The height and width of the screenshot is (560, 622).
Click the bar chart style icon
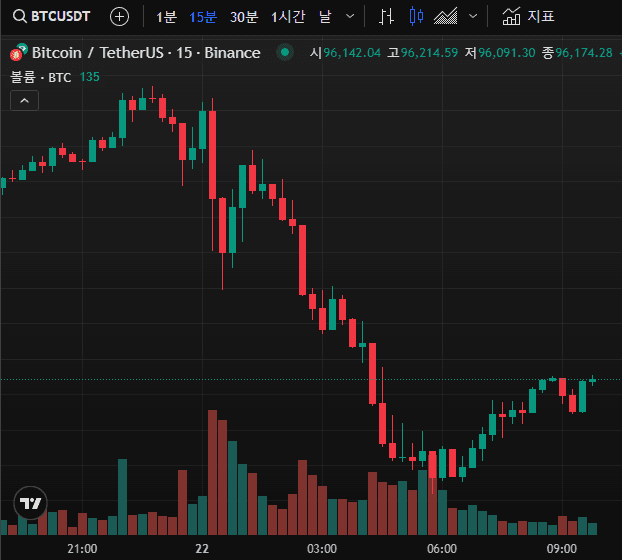coord(386,16)
